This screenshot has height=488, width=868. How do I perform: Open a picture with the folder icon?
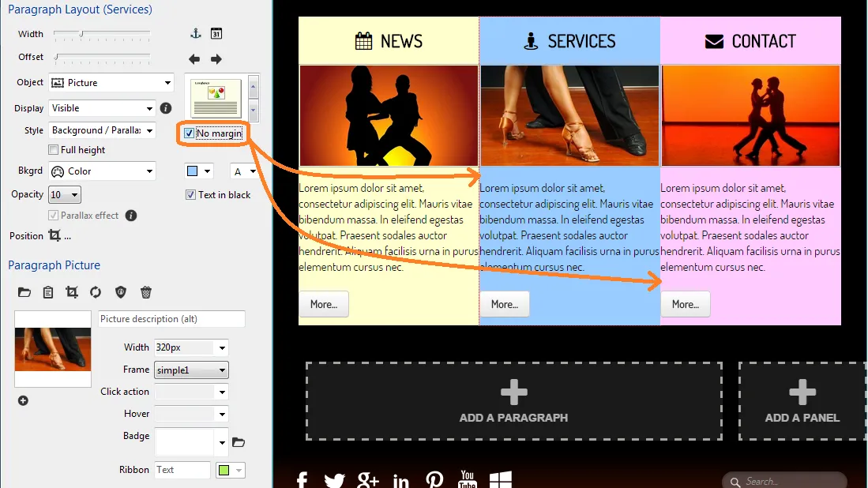(24, 292)
